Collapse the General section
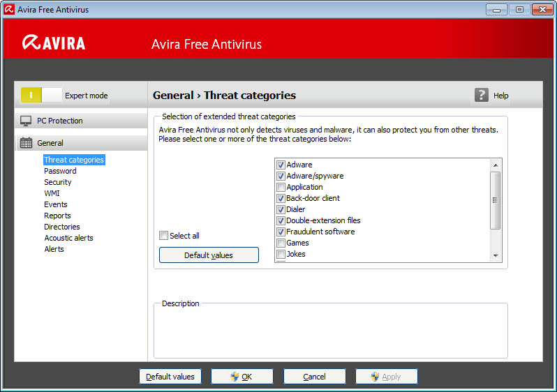Image resolution: width=557 pixels, height=392 pixels. coord(82,143)
